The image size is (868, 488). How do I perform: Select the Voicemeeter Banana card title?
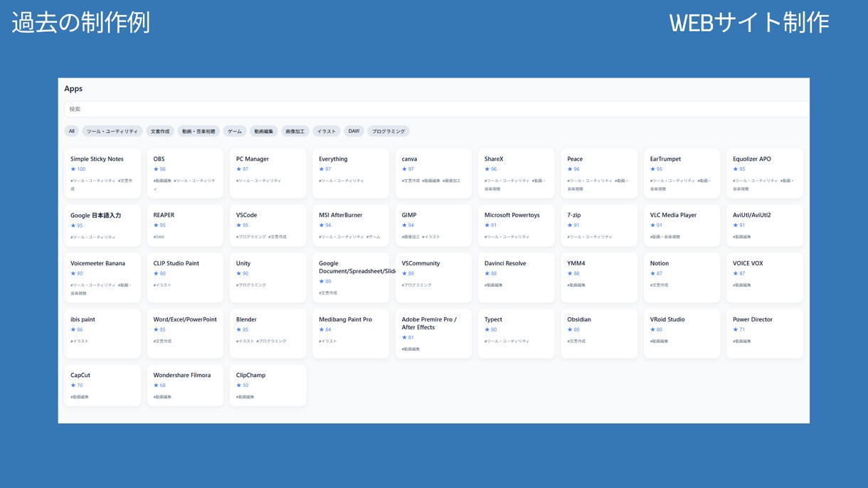point(97,264)
